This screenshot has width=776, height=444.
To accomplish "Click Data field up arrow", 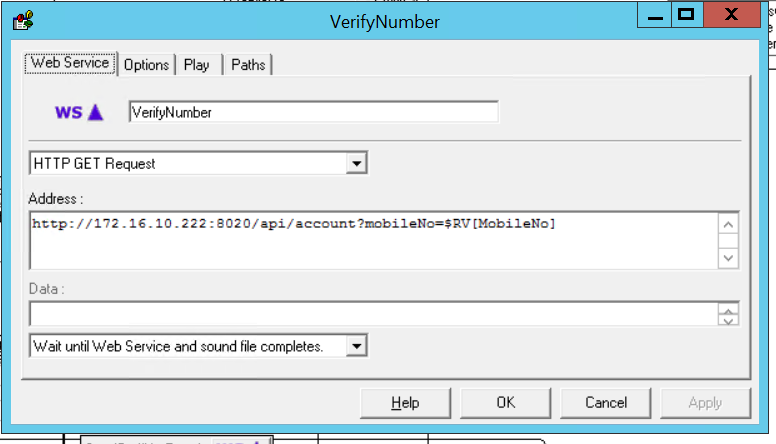I will tap(729, 309).
